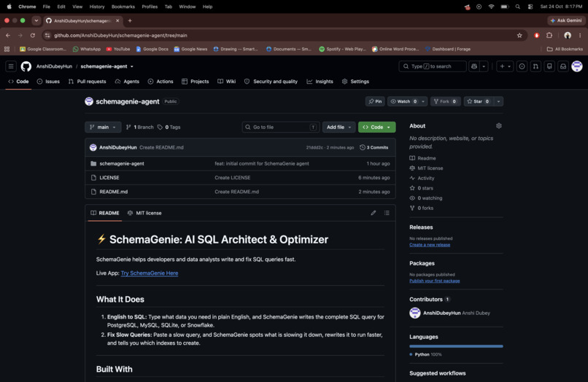Expand the Star lists dropdown arrow
Screen dimensions: 588x382
coord(498,101)
